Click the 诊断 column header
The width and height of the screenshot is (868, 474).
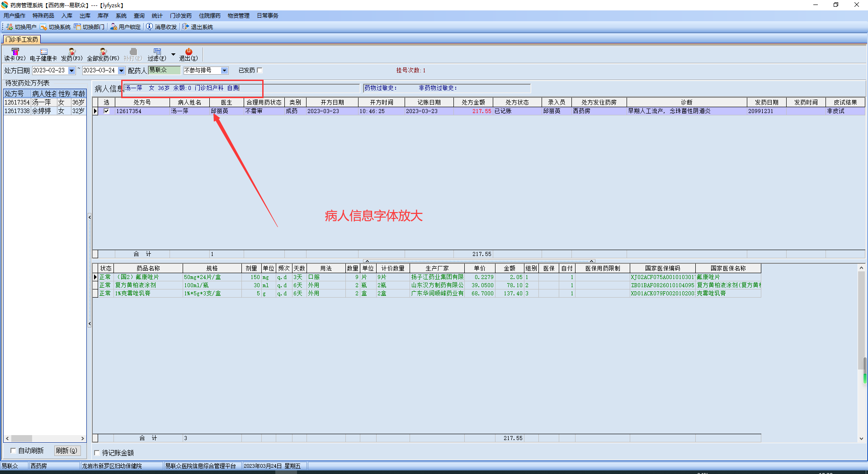pos(687,102)
